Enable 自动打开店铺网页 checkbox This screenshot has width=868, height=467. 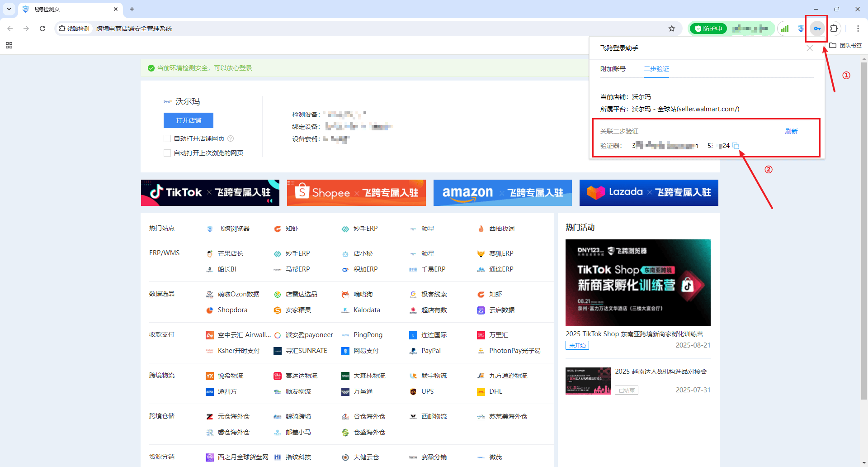(x=167, y=138)
